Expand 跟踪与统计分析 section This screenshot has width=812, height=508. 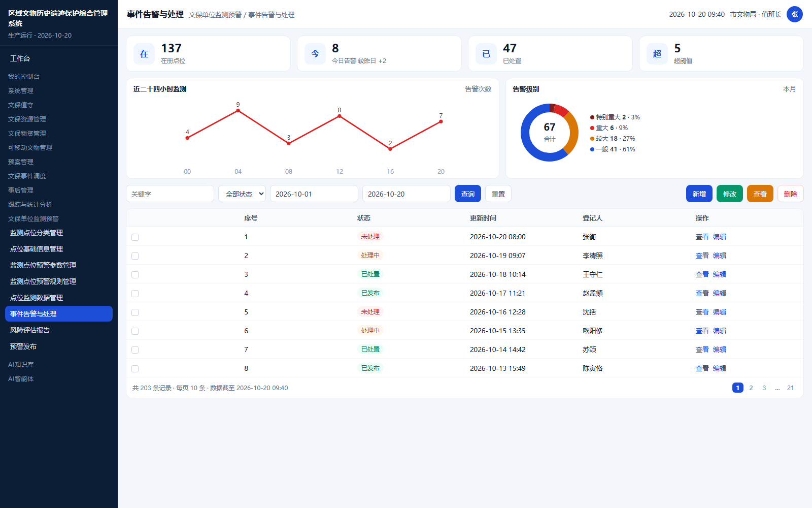(x=30, y=204)
